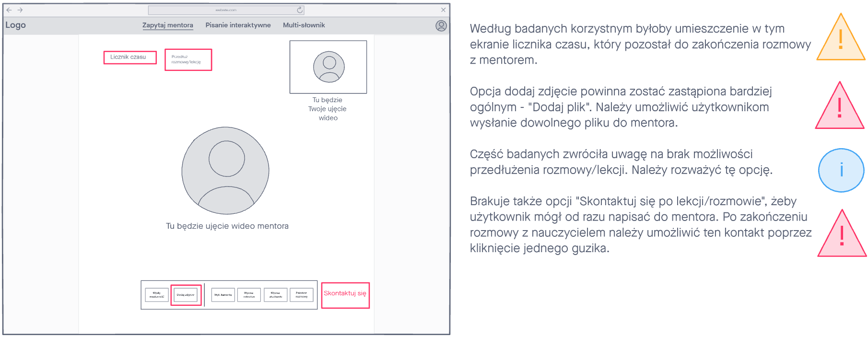The image size is (868, 337).
Task: Click the Wyślij wiadomość button
Action: point(157,295)
